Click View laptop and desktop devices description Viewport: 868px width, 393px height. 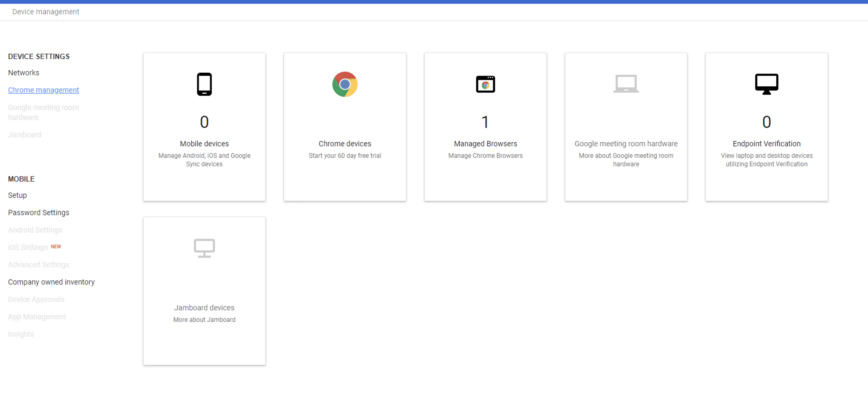point(766,160)
